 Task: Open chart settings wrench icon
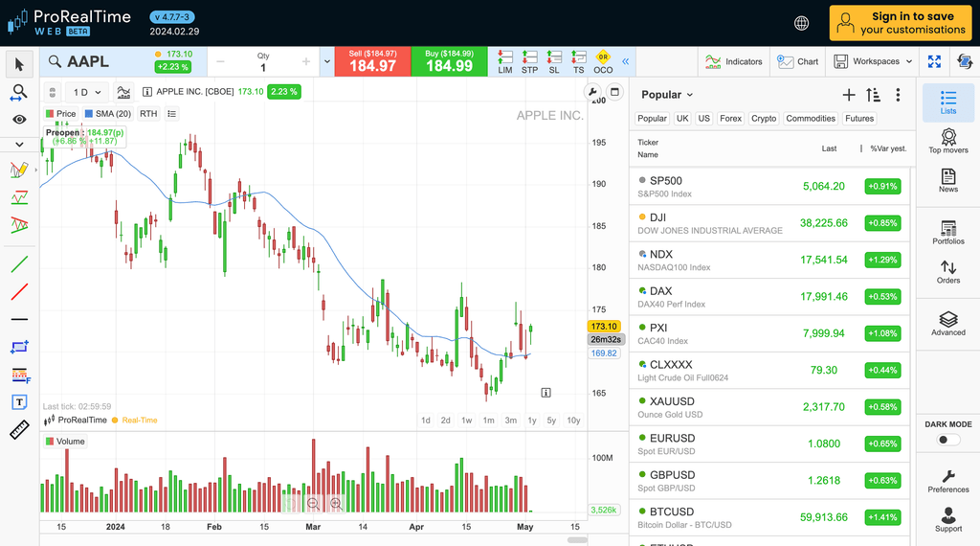coord(592,93)
